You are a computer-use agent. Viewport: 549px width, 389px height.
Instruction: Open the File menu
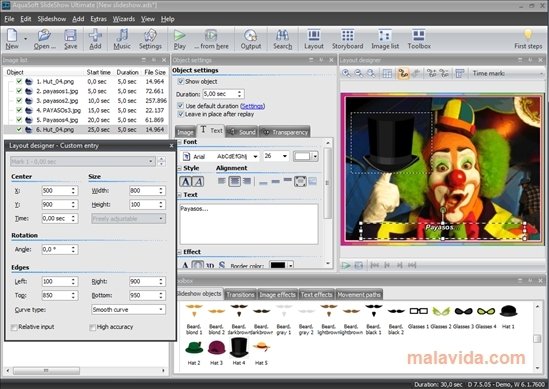pos(9,19)
